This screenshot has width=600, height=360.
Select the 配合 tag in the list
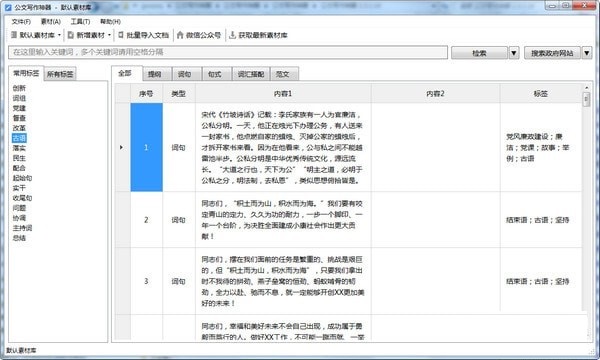(x=19, y=168)
